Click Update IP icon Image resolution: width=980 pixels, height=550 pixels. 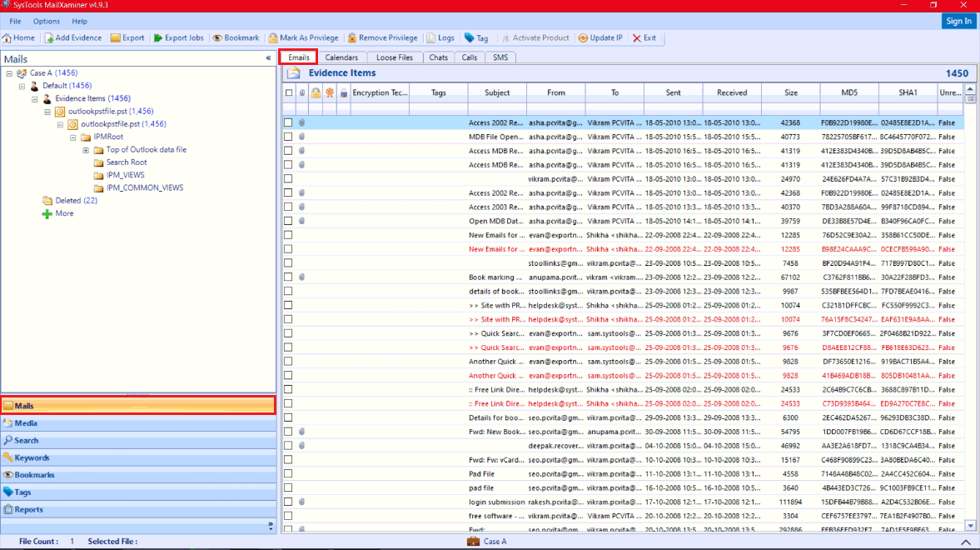point(583,38)
